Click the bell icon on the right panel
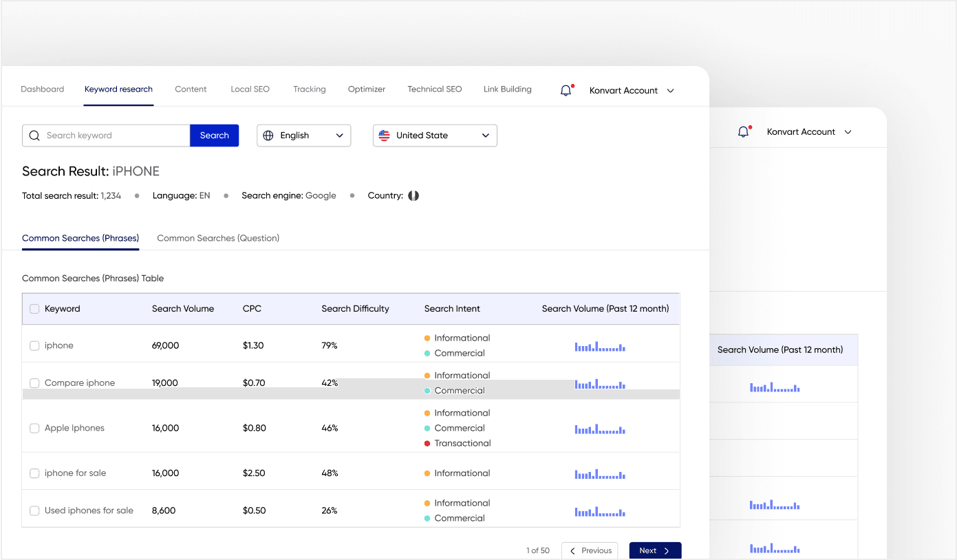Viewport: 957px width, 560px height. click(743, 131)
